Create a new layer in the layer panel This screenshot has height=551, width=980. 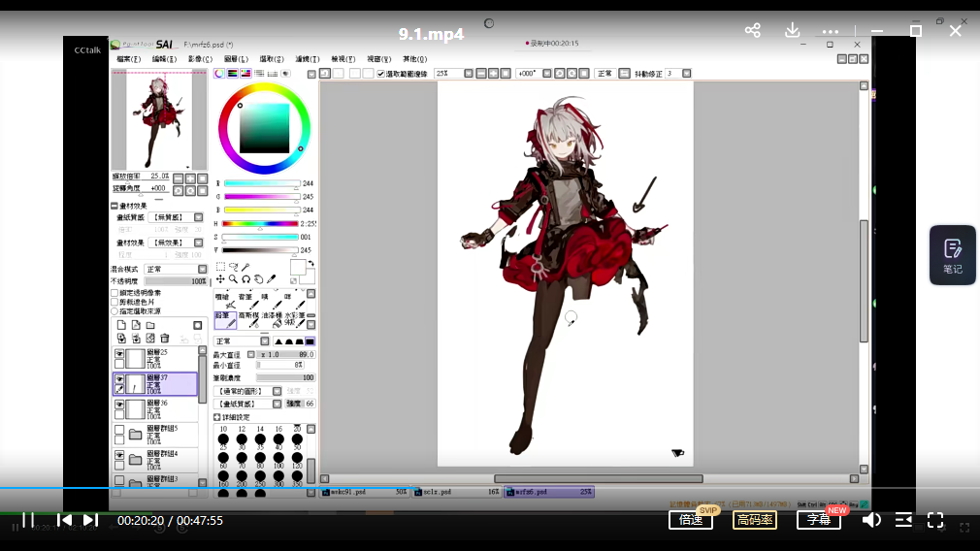(x=121, y=326)
